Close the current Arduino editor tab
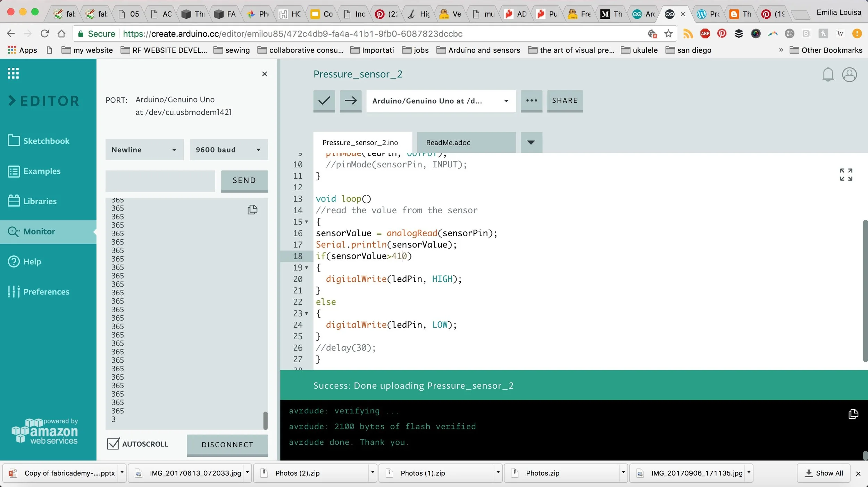The image size is (868, 487). (683, 14)
